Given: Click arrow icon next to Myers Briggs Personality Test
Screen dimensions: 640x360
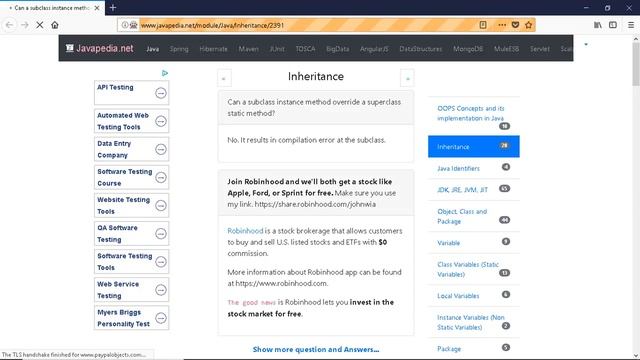Looking at the screenshot, I should tap(161, 318).
